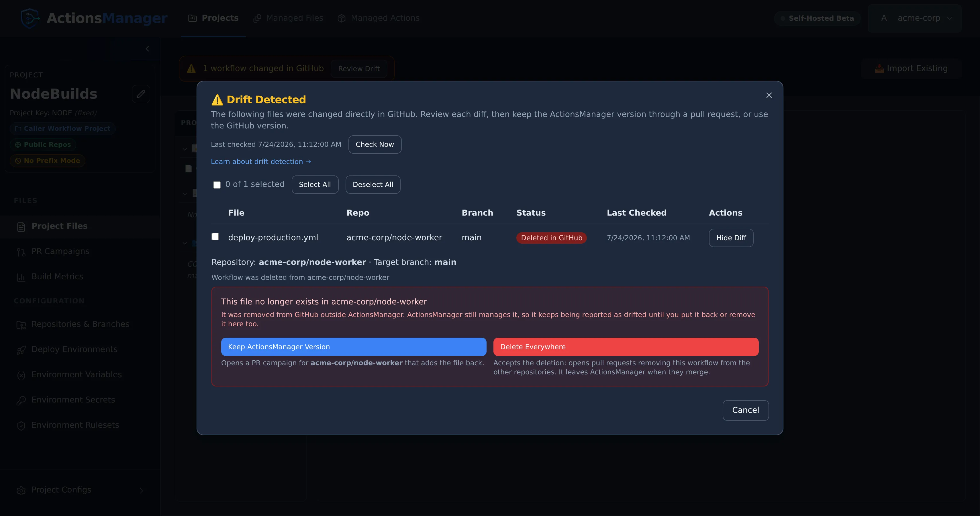The height and width of the screenshot is (516, 980).
Task: Click the warning triangle in the drift banner
Action: coord(191,69)
